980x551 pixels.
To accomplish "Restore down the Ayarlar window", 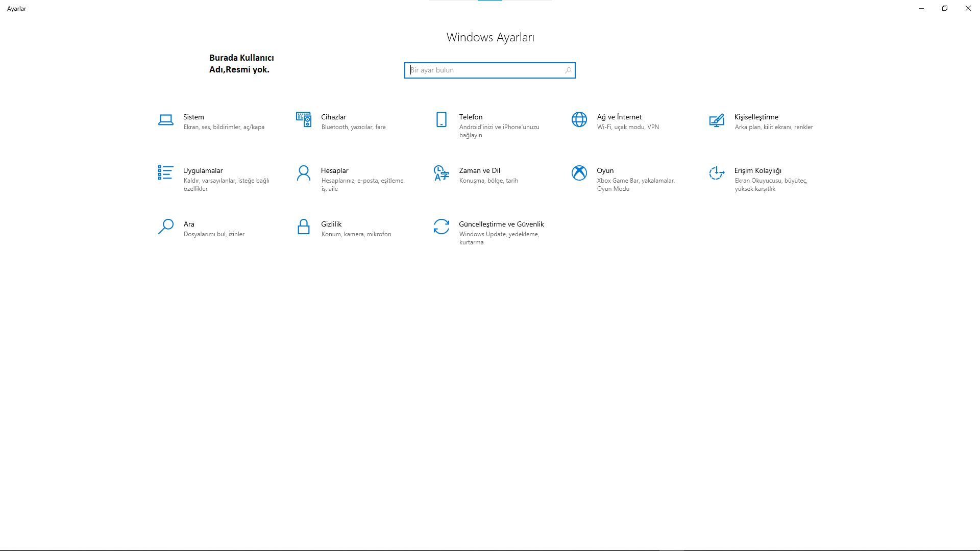I will [x=945, y=8].
